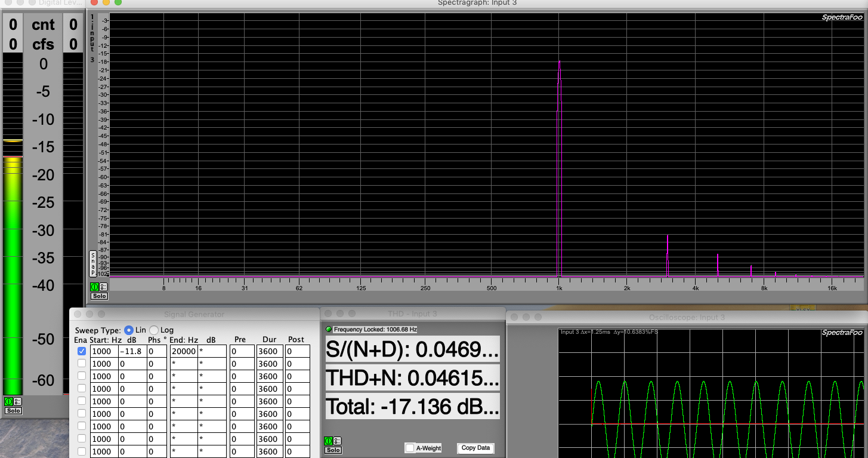Disable the first signal generator row
The width and height of the screenshot is (868, 458).
[82, 351]
